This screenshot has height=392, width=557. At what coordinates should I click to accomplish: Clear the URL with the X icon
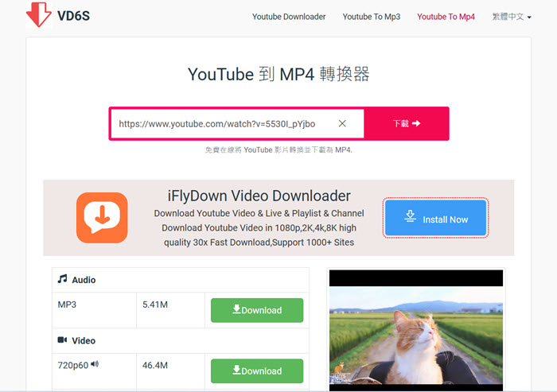(x=342, y=123)
